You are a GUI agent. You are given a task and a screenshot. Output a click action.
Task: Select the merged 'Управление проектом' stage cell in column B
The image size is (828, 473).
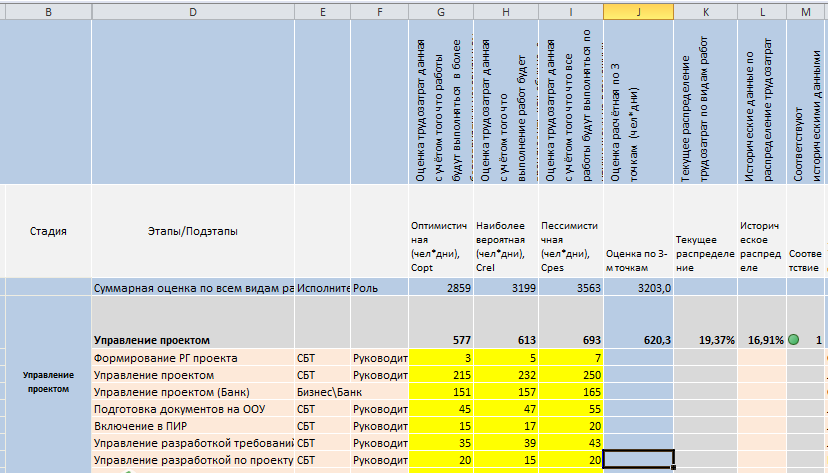click(48, 382)
